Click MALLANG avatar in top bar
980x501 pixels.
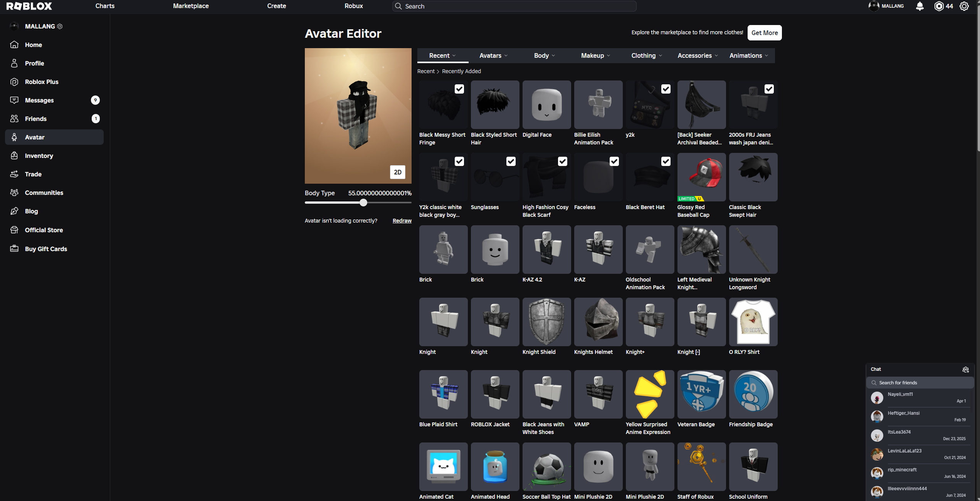(874, 6)
